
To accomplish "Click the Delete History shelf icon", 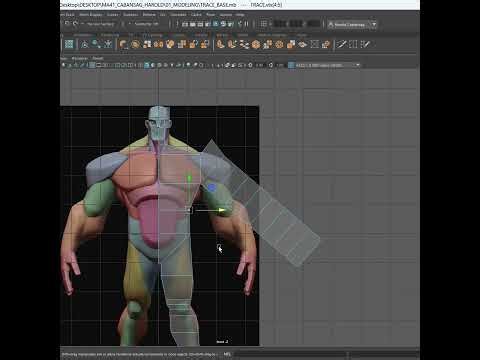I will tap(96, 44).
